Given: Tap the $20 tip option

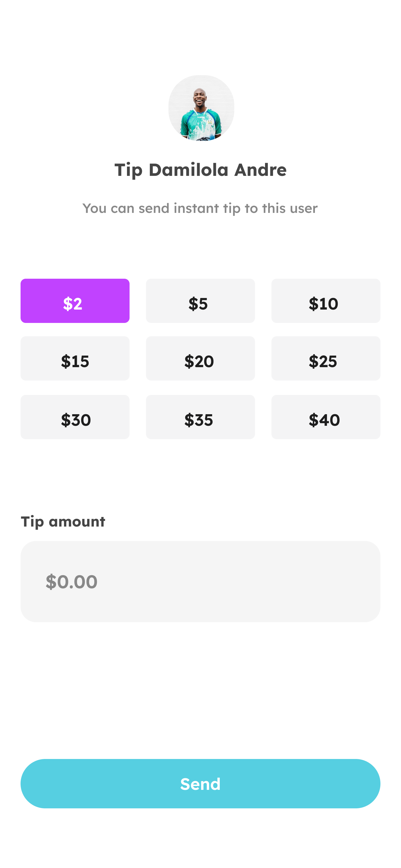Looking at the screenshot, I should tap(200, 358).
